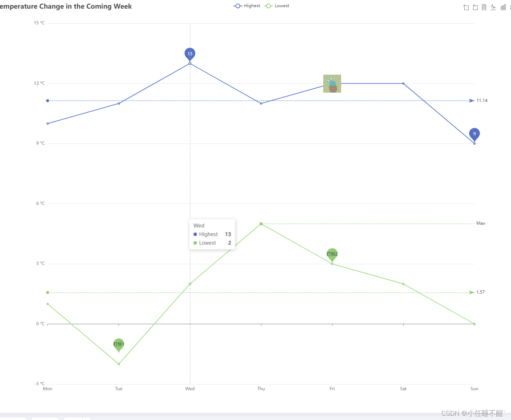Switch to line chart with magic type icon
This screenshot has height=420, width=511.
pyautogui.click(x=493, y=7)
